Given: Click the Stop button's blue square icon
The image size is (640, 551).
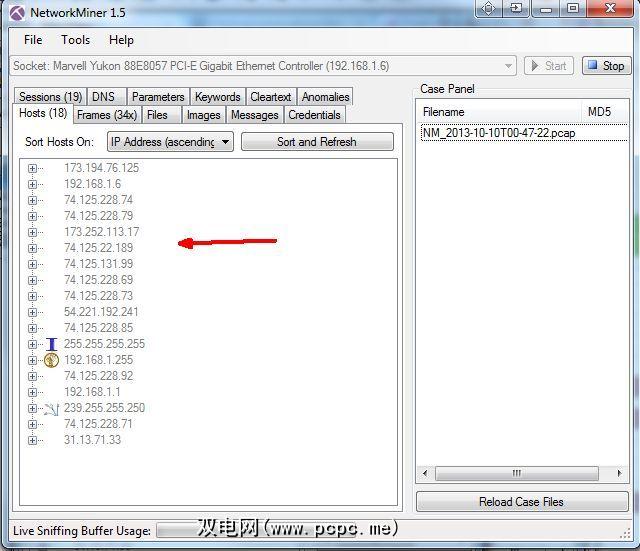Looking at the screenshot, I should 593,65.
